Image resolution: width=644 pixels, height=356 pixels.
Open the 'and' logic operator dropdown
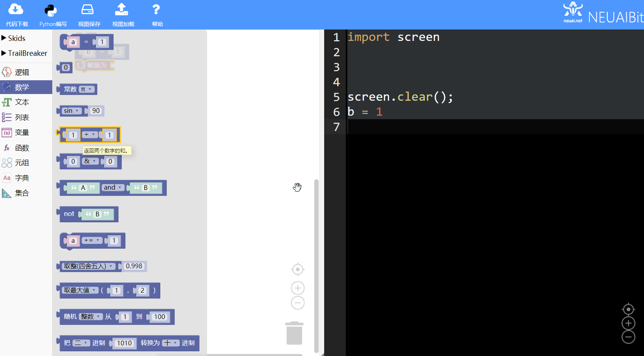tap(113, 187)
